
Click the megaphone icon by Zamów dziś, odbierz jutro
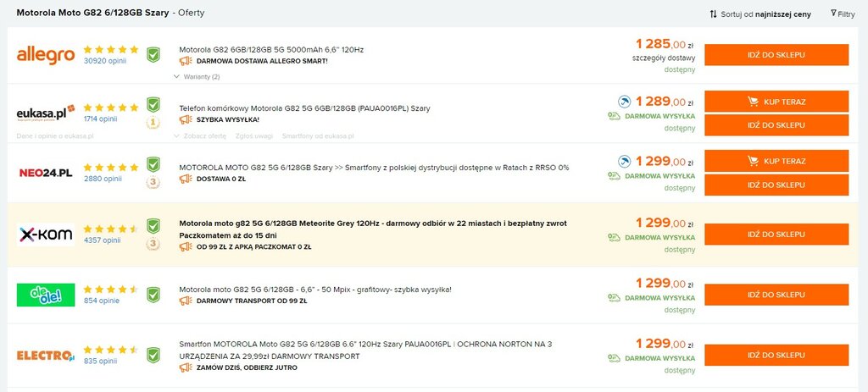(186, 367)
